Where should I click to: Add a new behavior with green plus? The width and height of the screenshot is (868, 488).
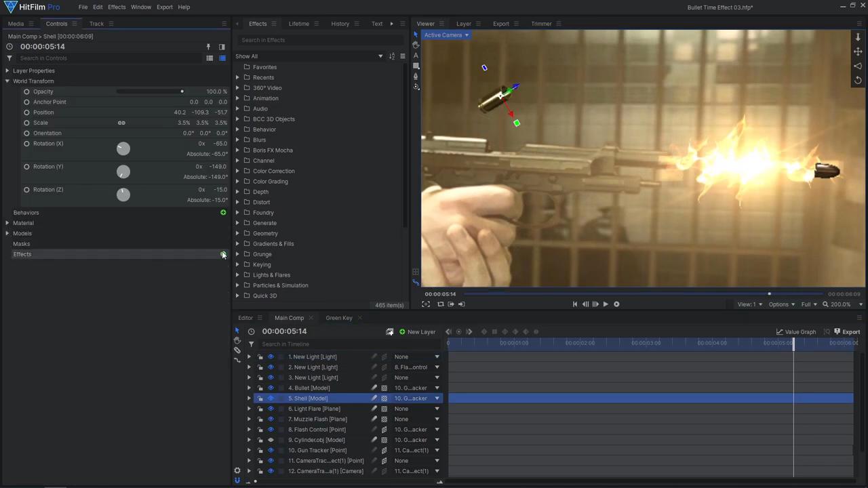click(x=223, y=213)
